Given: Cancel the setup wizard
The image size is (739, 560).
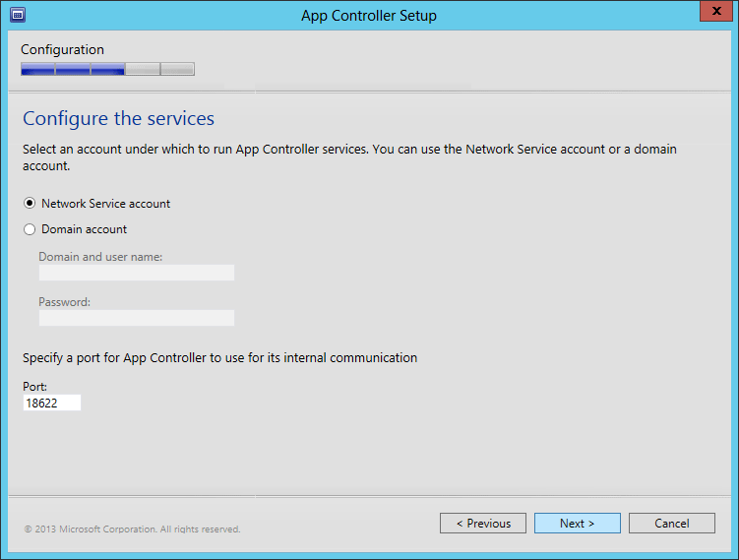Looking at the screenshot, I should pos(671,524).
